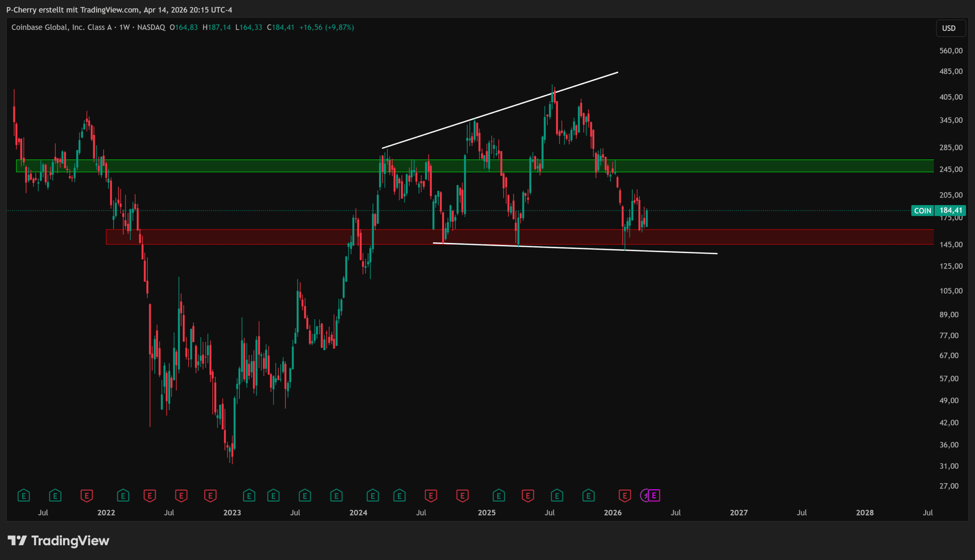Image resolution: width=975 pixels, height=560 pixels.
Task: Click the green COIN symbol price tag
Action: click(x=922, y=210)
